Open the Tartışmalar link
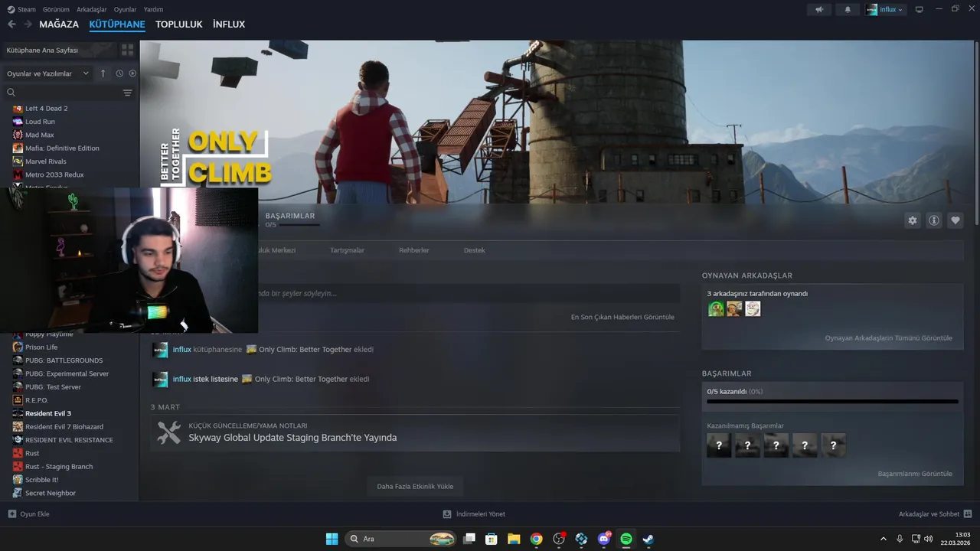The image size is (980, 551). coord(347,250)
